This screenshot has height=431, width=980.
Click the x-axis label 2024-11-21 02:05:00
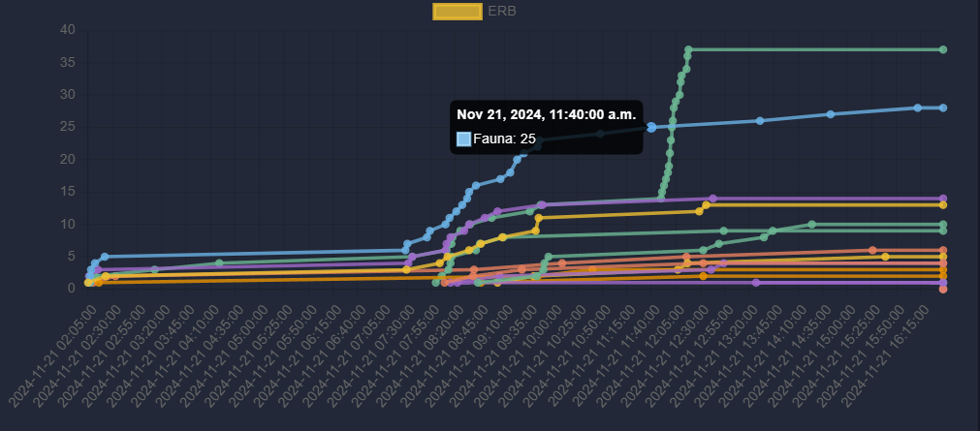(x=53, y=354)
